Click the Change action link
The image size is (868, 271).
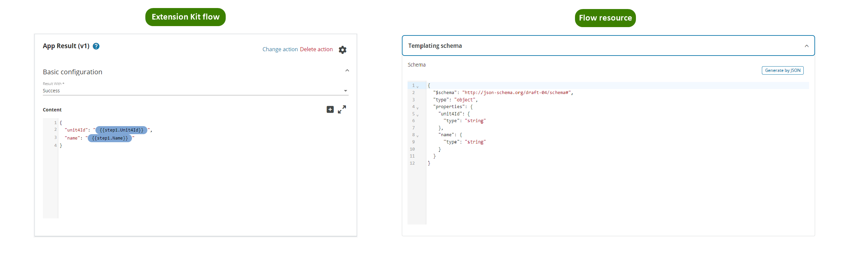pyautogui.click(x=280, y=49)
